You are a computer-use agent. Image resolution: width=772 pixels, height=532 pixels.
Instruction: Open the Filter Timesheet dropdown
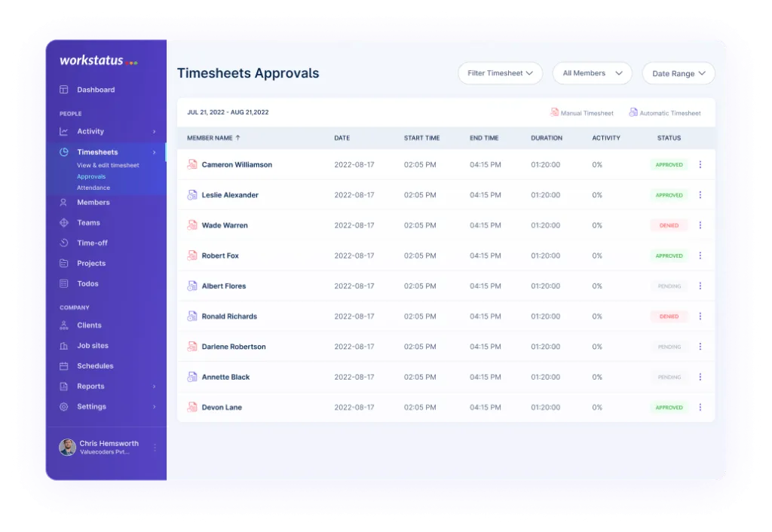pyautogui.click(x=500, y=73)
